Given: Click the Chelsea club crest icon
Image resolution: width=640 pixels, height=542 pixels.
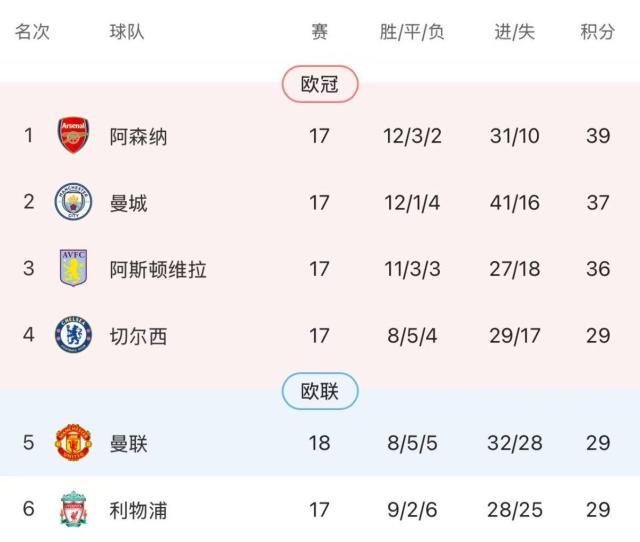Looking at the screenshot, I should 73,336.
